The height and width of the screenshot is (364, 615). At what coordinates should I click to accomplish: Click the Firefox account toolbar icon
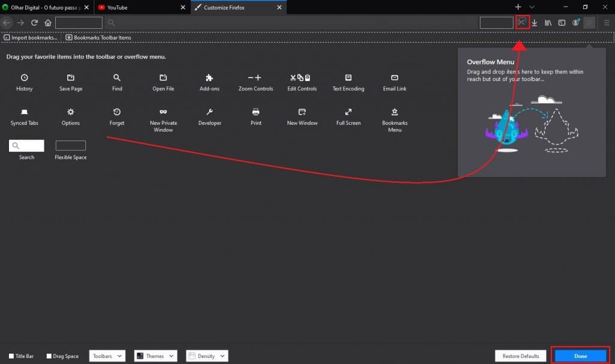click(575, 23)
